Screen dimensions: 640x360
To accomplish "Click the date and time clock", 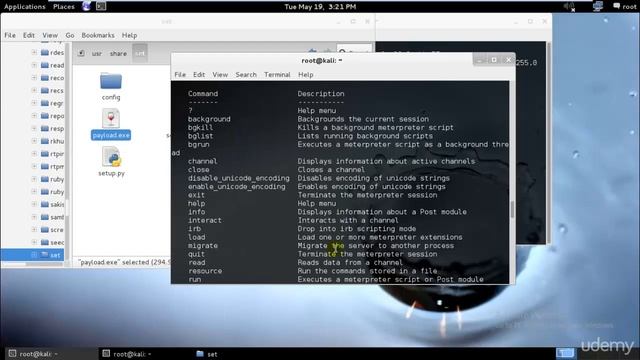I will pos(320,7).
